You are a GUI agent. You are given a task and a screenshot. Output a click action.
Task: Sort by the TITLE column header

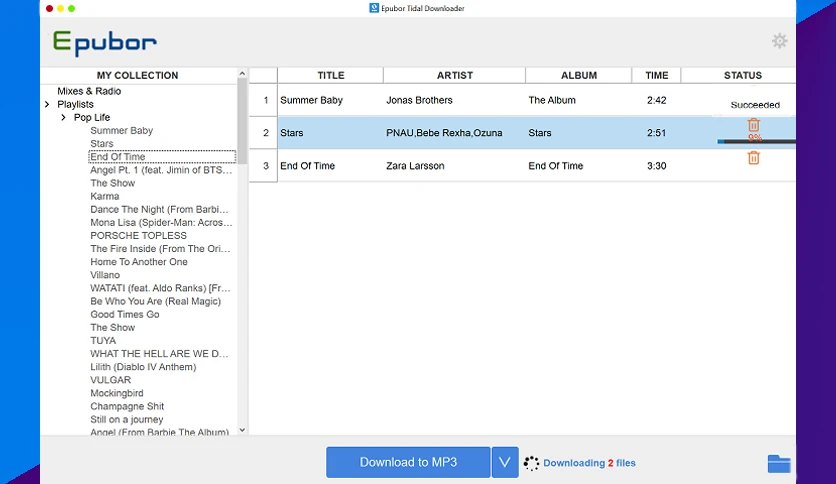point(331,75)
